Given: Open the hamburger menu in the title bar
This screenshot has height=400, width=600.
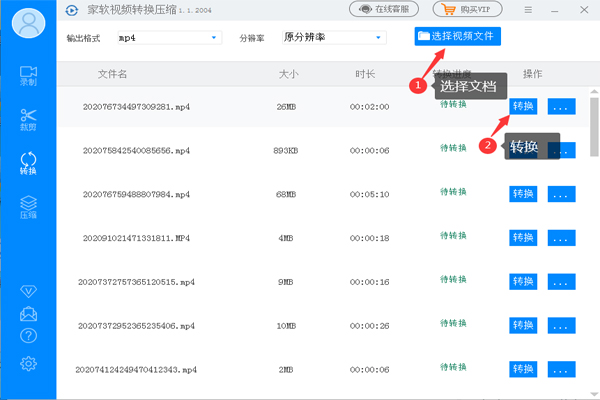Looking at the screenshot, I should point(528,9).
